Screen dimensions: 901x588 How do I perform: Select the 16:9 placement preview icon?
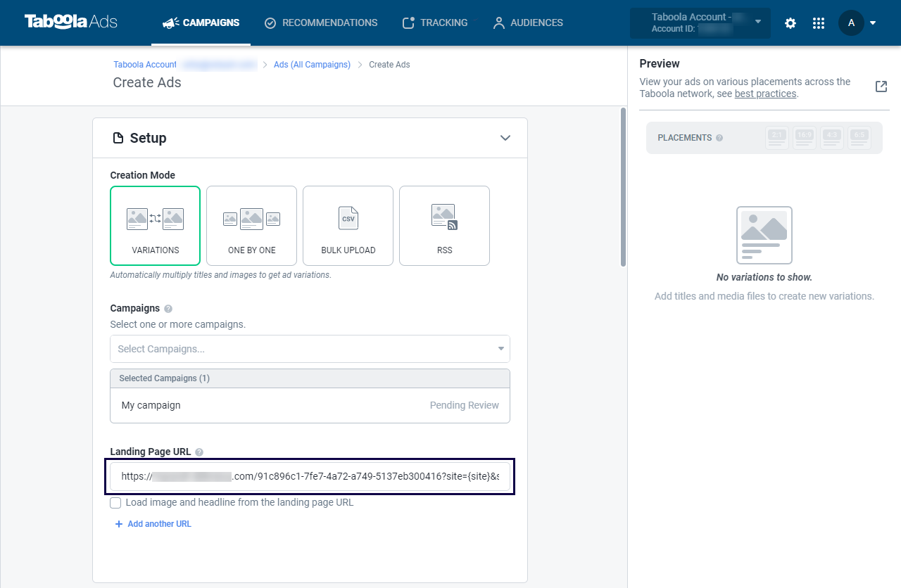pos(805,138)
